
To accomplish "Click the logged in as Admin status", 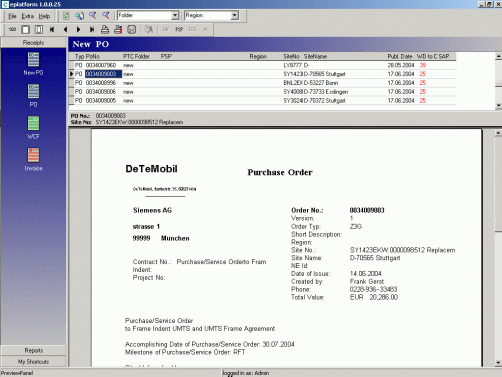I will (x=246, y=373).
